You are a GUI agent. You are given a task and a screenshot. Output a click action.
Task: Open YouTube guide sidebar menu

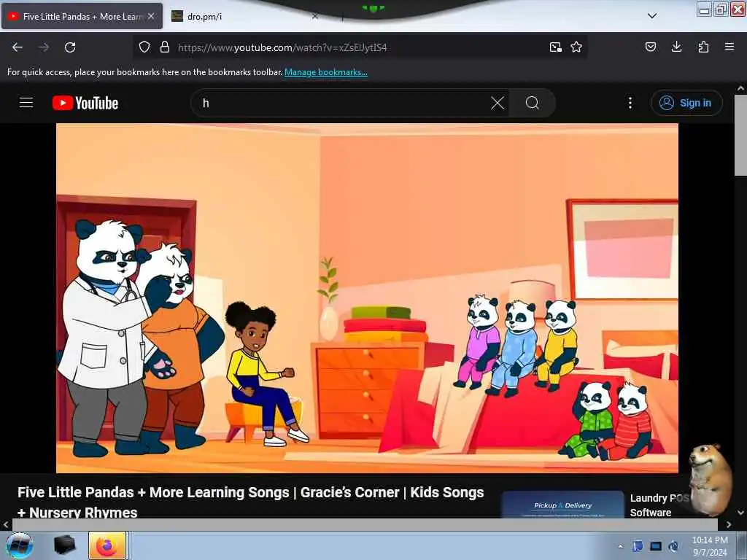click(26, 103)
